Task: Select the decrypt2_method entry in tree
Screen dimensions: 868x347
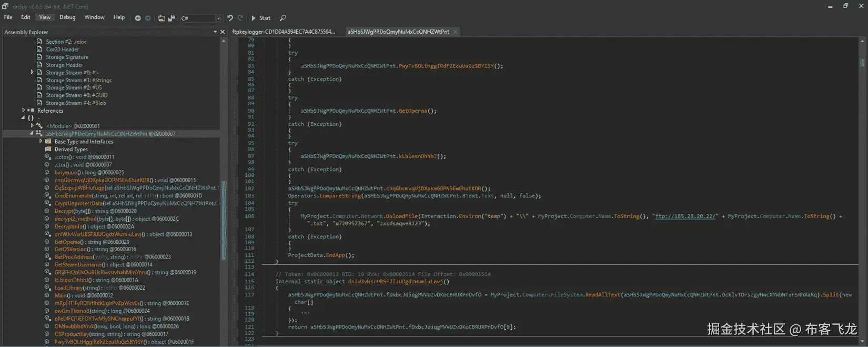Action: tap(117, 219)
